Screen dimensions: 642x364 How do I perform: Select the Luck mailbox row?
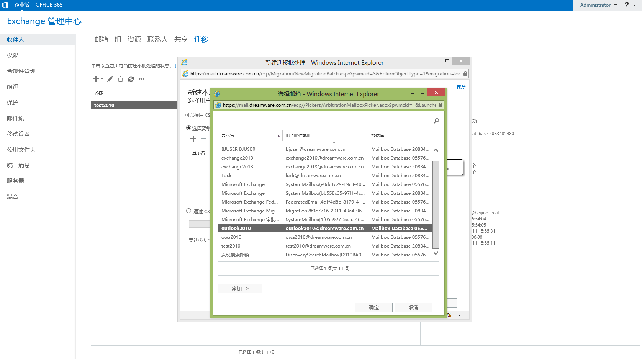coord(325,176)
